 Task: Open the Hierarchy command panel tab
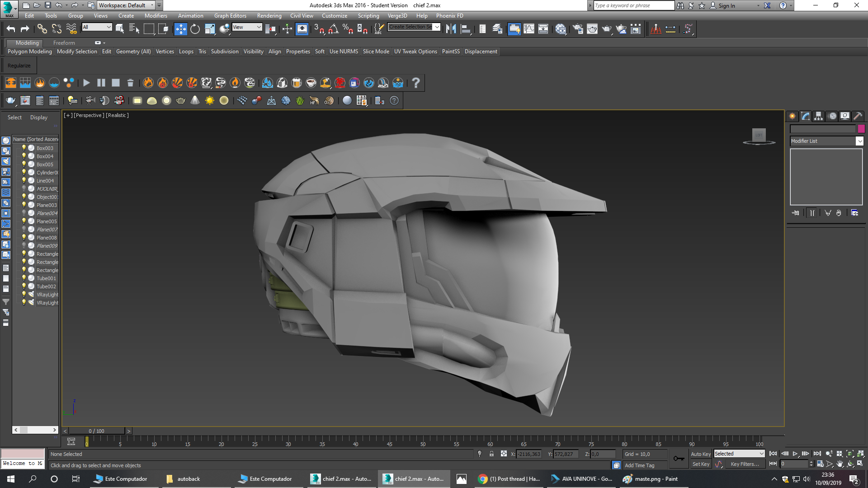(x=818, y=116)
